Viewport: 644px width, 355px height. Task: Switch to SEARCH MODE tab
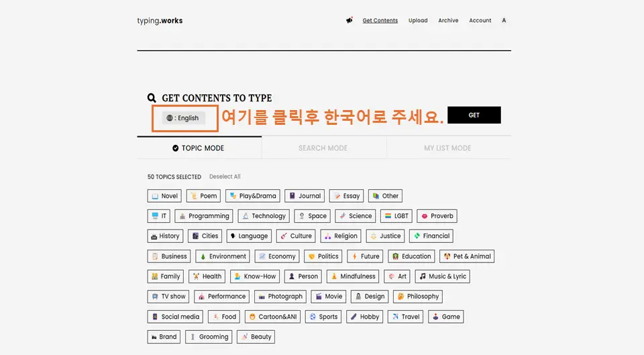coord(323,148)
